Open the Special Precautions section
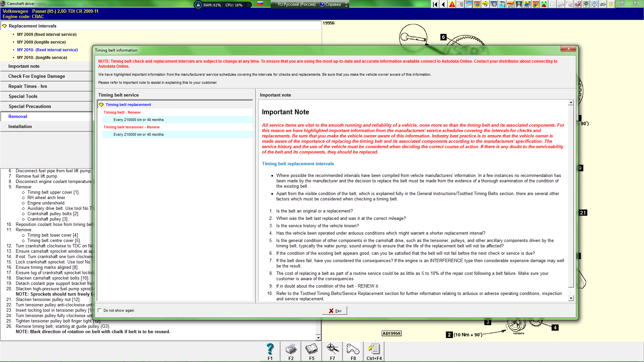This screenshot has height=362, width=644. [x=47, y=106]
